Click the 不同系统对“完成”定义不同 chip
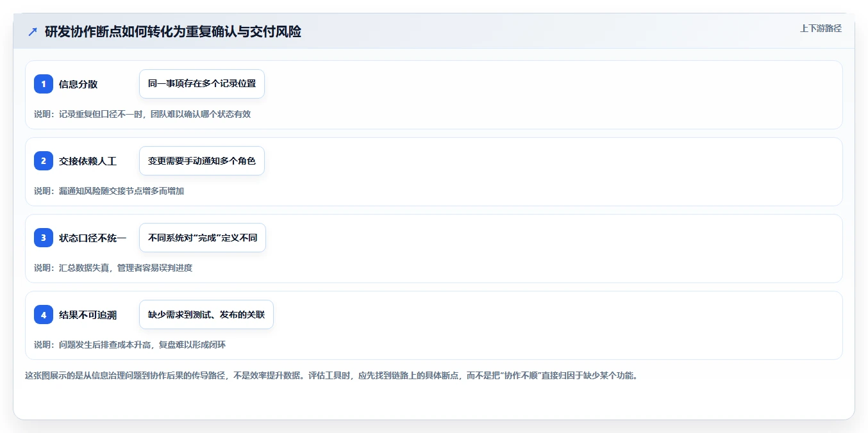 [x=203, y=238]
